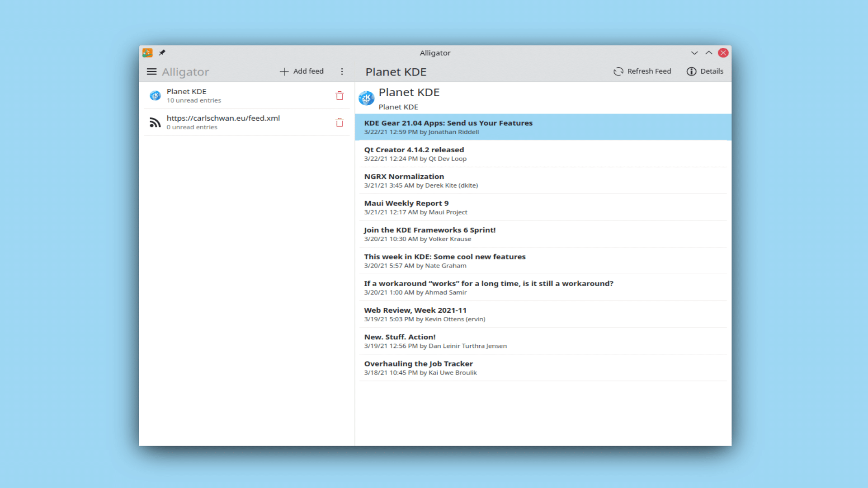
Task: Select the carlschwan.eu feed.xml feed
Action: coord(247,122)
